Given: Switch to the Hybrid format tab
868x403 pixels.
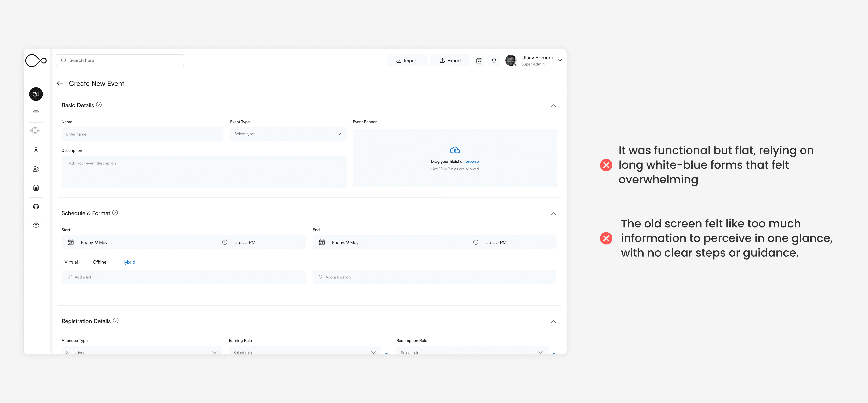Looking at the screenshot, I should click(128, 262).
